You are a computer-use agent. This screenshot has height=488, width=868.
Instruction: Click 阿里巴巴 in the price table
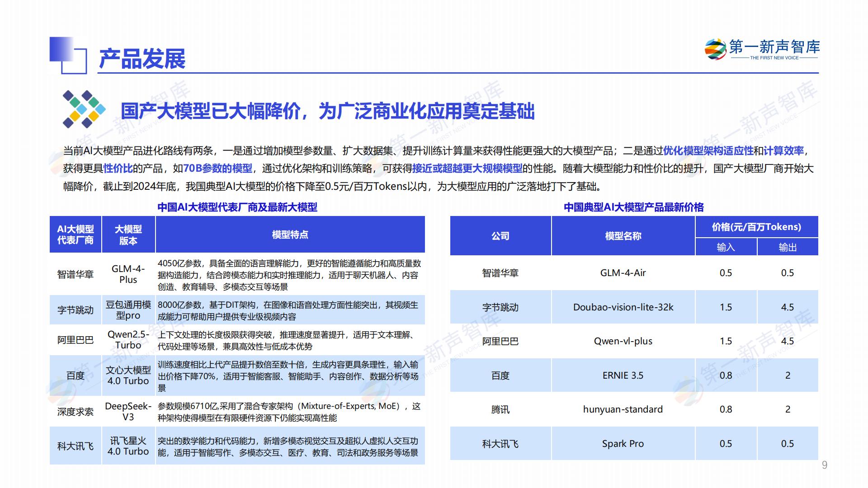[500, 341]
